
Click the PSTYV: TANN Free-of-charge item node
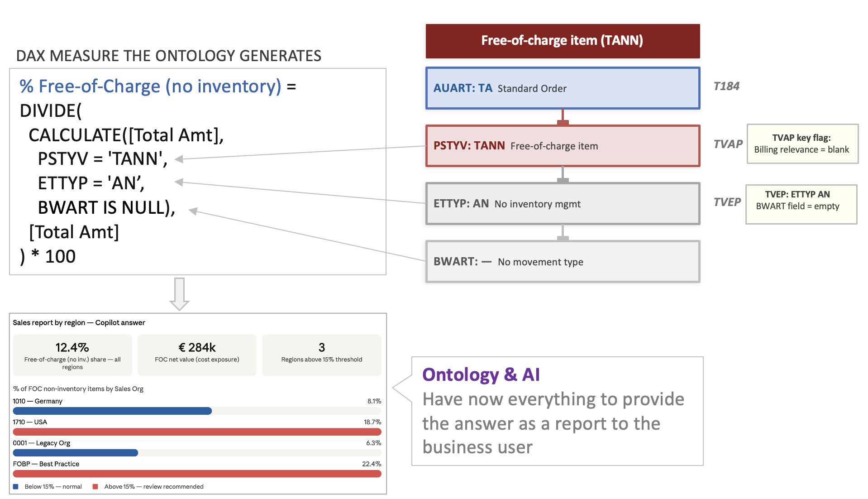(x=562, y=146)
